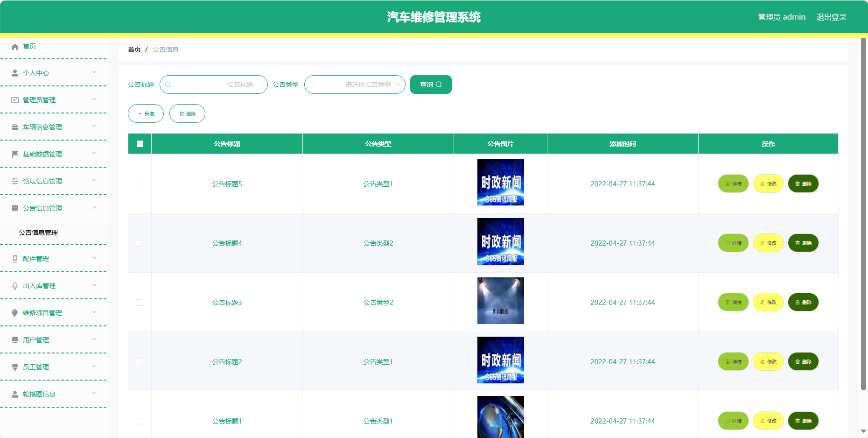
Task: Expand 基础数据管理 menu chevron
Action: 94,153
